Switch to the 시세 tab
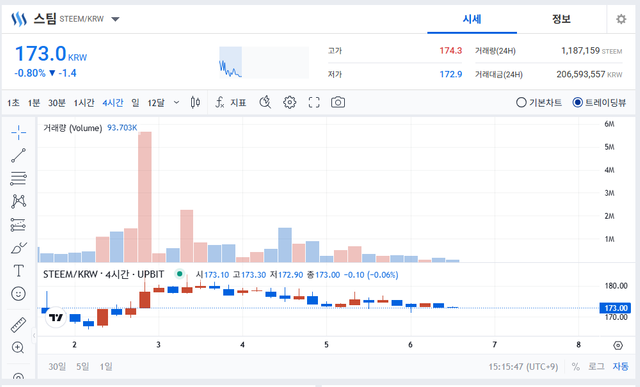 click(472, 19)
